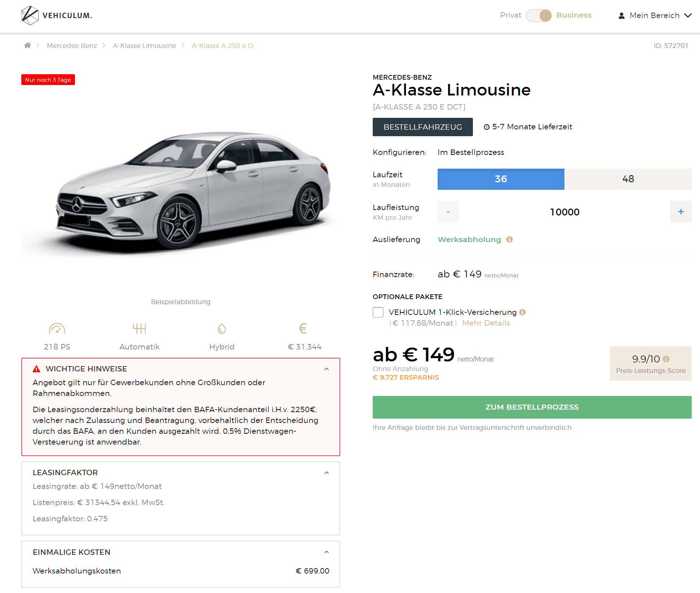Click the Euro list price icon

(x=303, y=329)
